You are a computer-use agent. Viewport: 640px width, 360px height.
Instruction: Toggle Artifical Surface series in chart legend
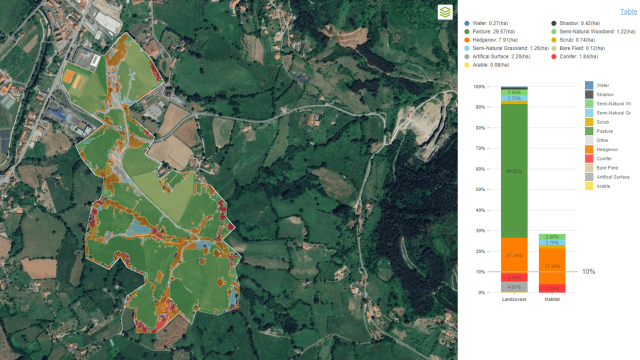click(607, 177)
